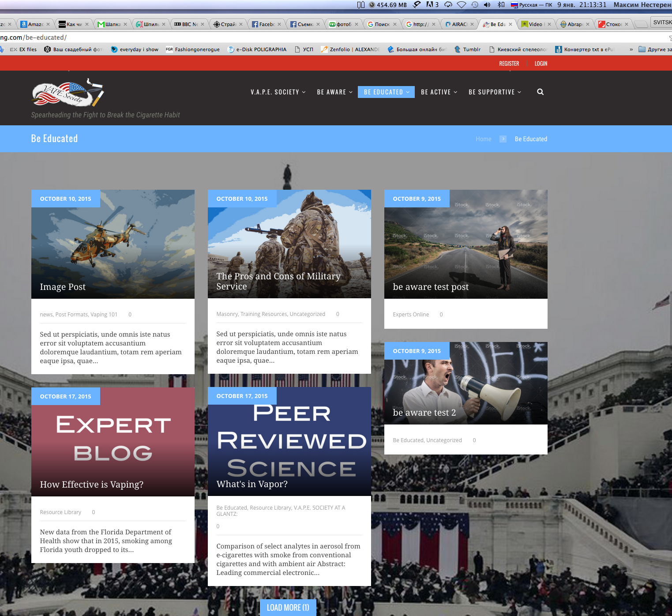Image resolution: width=672 pixels, height=616 pixels.
Task: Close the Be Edu browser tab
Action: [511, 24]
